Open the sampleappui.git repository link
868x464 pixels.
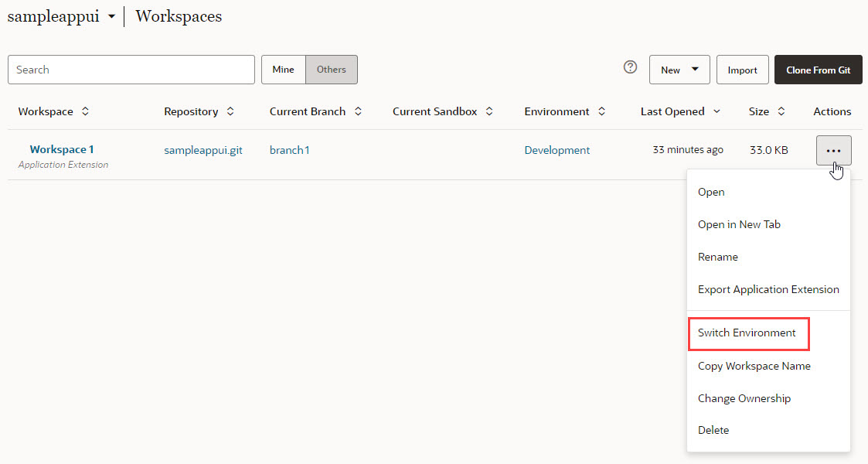point(203,150)
